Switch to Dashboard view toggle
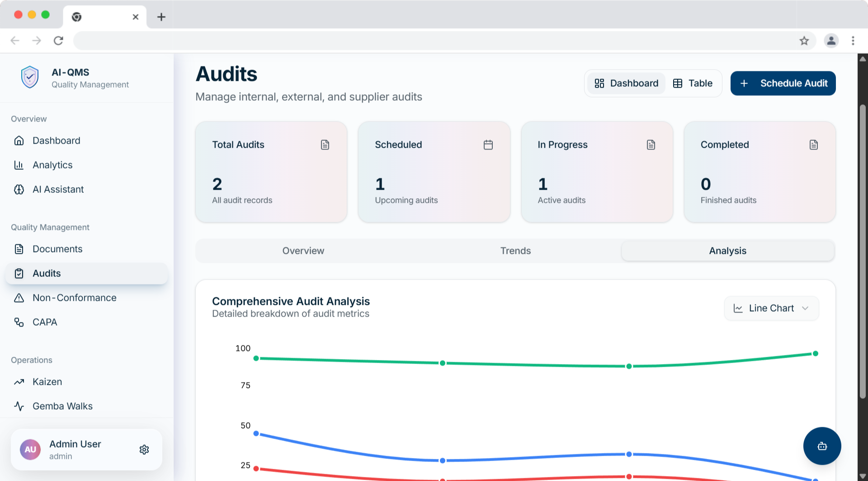This screenshot has height=481, width=868. click(x=626, y=83)
